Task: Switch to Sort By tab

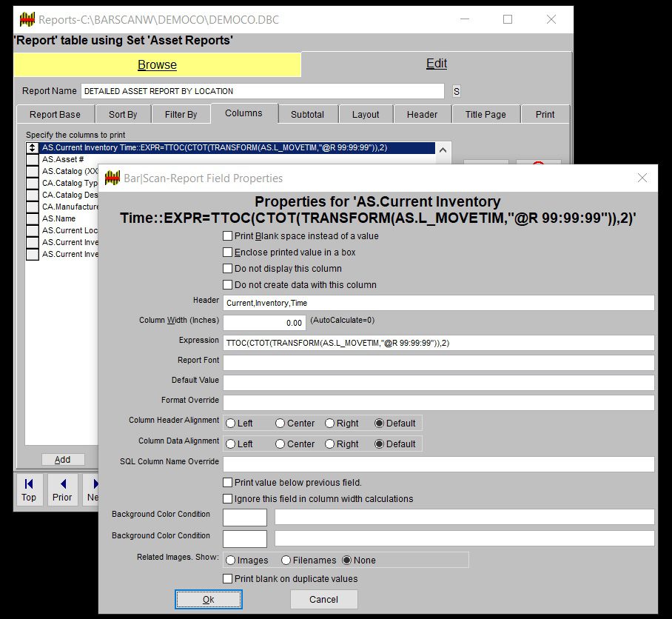Action: [x=123, y=115]
